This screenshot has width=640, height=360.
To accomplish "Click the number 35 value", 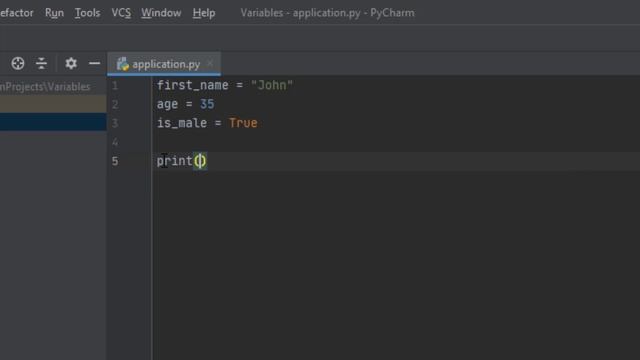I will 207,104.
